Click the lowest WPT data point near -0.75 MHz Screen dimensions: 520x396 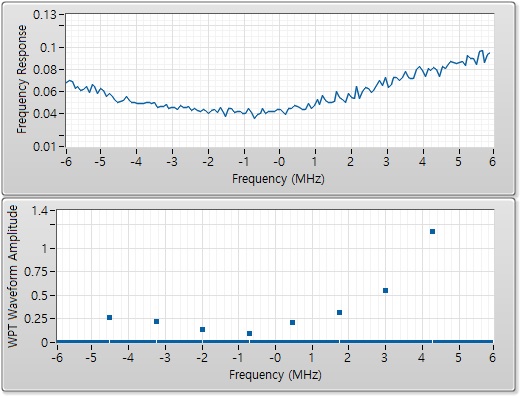[x=249, y=333]
